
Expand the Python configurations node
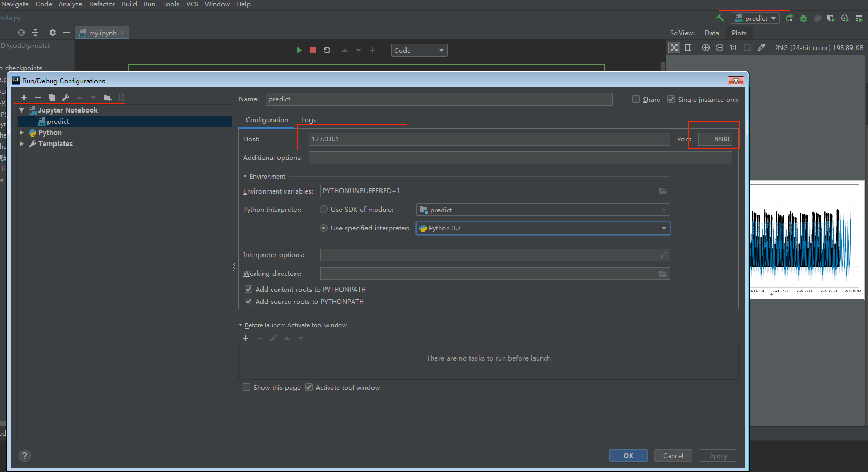(22, 133)
